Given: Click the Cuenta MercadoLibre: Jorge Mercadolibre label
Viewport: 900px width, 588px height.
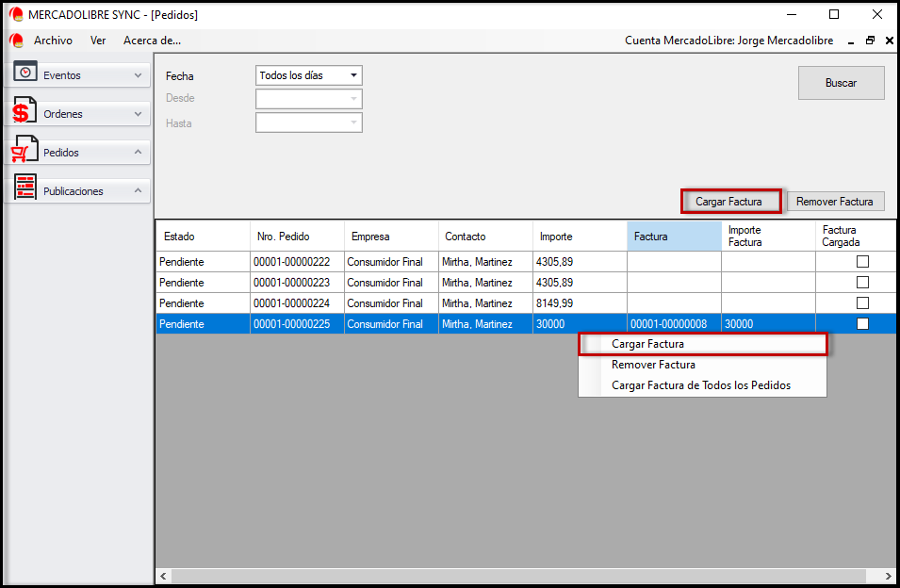Looking at the screenshot, I should point(729,41).
